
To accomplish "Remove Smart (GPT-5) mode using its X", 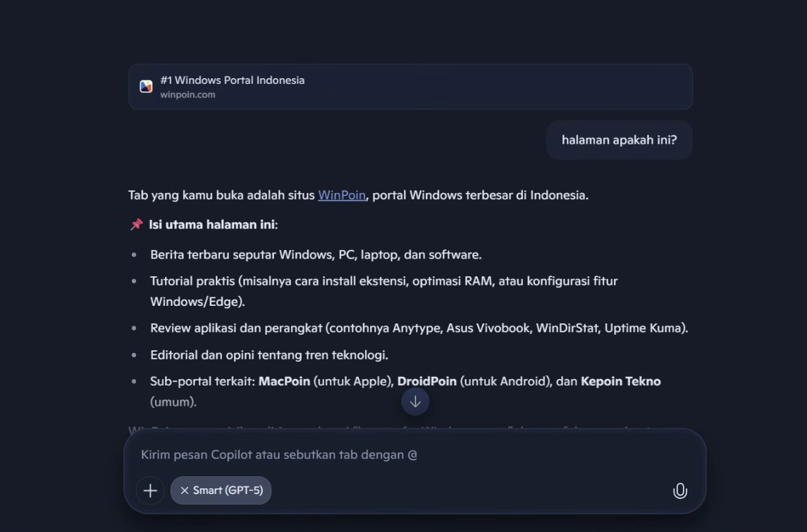I will coord(185,490).
